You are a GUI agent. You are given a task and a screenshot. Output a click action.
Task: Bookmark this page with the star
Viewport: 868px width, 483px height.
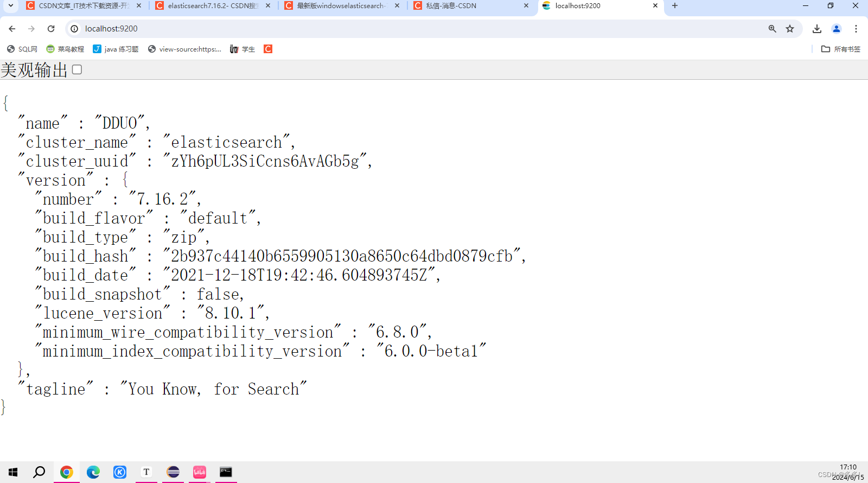[790, 29]
